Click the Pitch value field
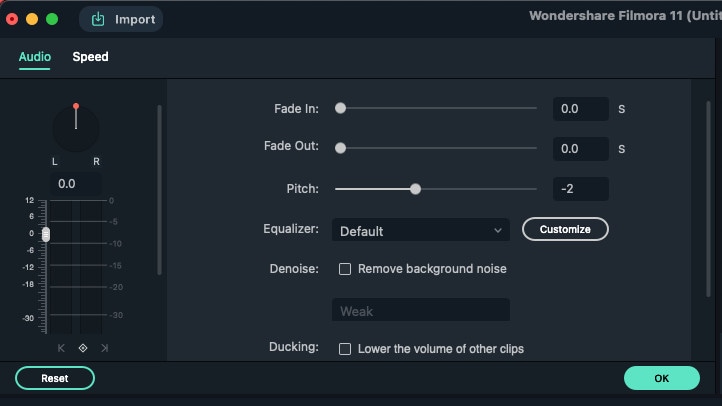 point(580,189)
